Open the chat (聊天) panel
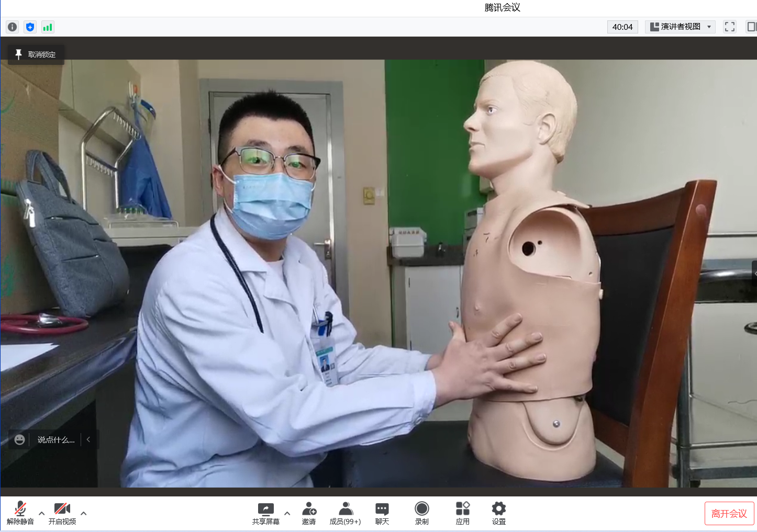The image size is (757, 532). 382,513
